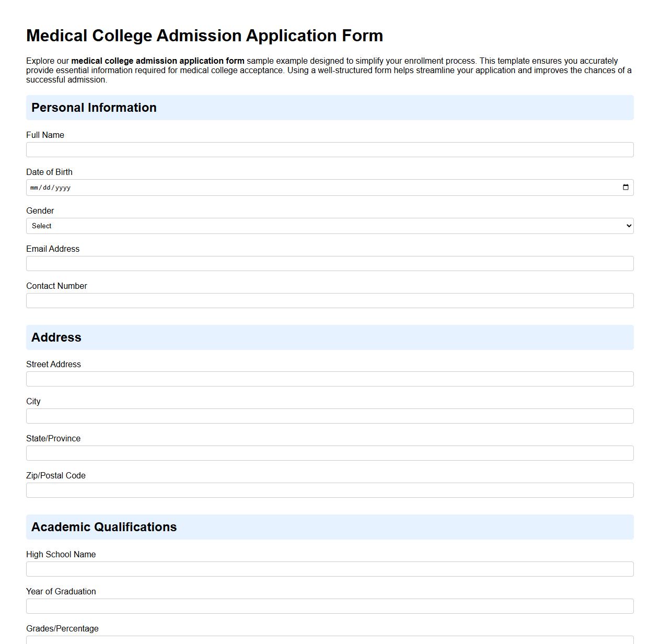Click the Academic Qualifications section header
The width and height of the screenshot is (660, 644).
105,527
